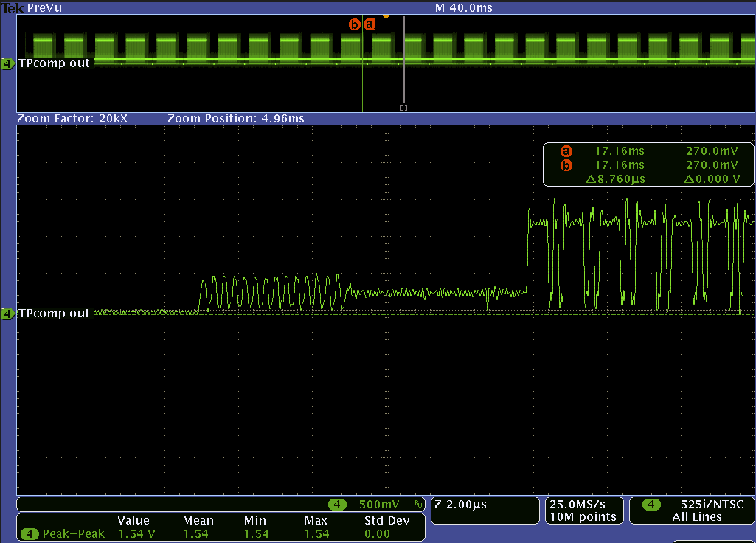Click the '1.54' under the Max column

[316, 534]
